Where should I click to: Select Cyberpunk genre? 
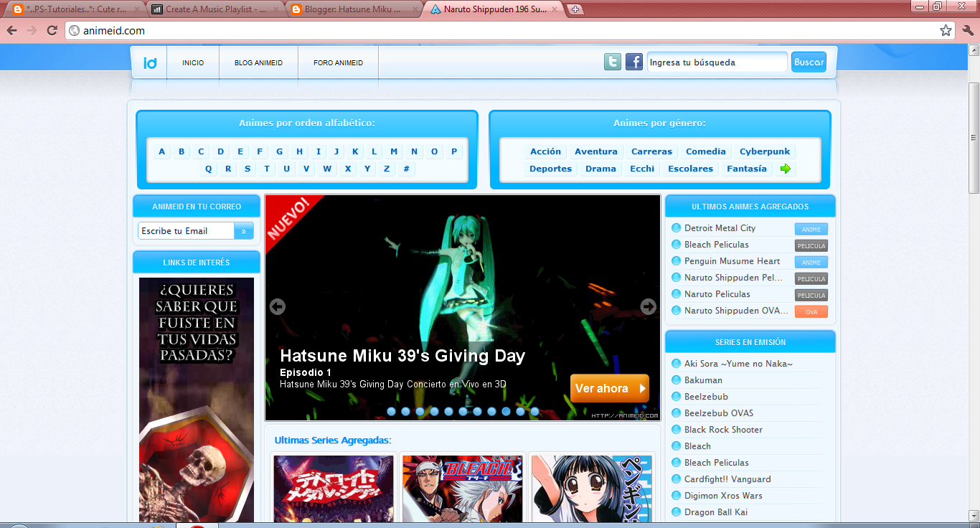coord(765,151)
